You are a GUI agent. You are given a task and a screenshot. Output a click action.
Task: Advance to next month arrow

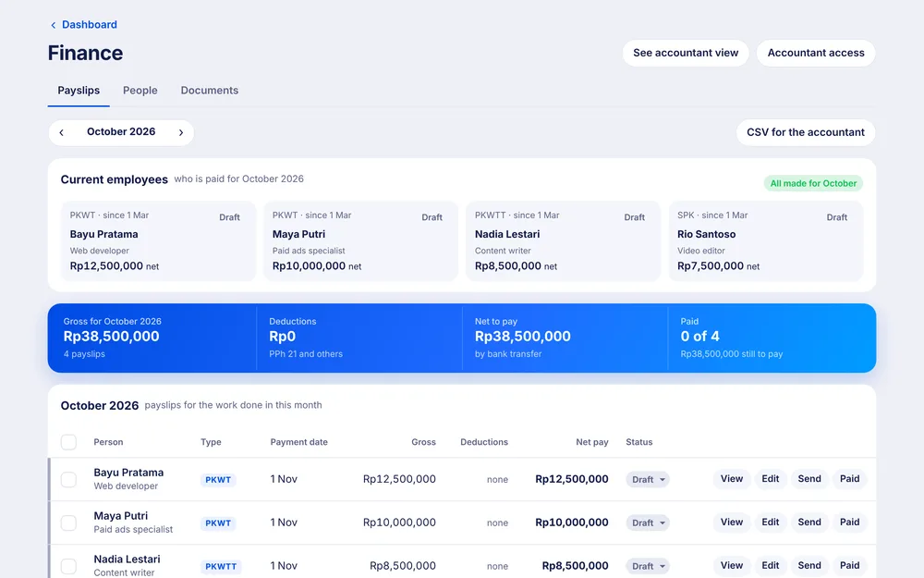(181, 132)
